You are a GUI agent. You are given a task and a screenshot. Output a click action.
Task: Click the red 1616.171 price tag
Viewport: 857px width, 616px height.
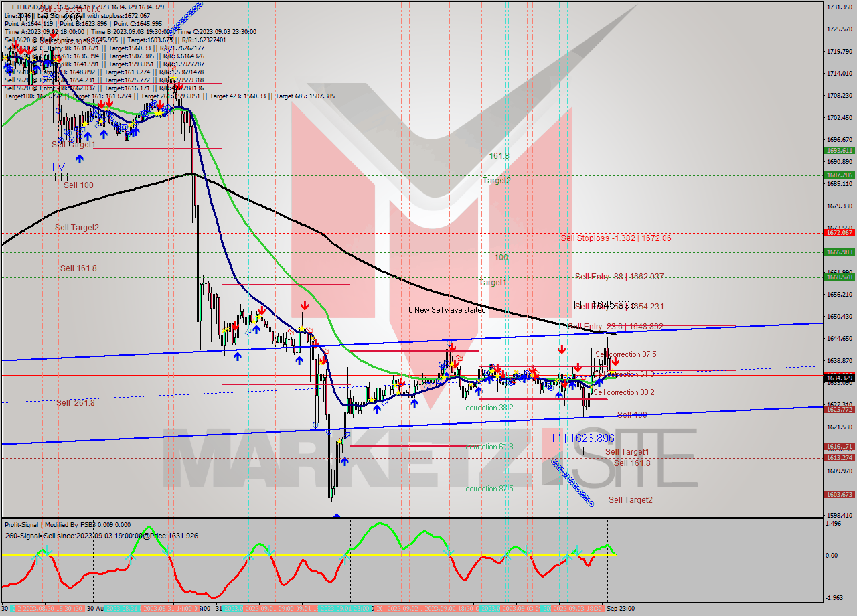[x=839, y=446]
